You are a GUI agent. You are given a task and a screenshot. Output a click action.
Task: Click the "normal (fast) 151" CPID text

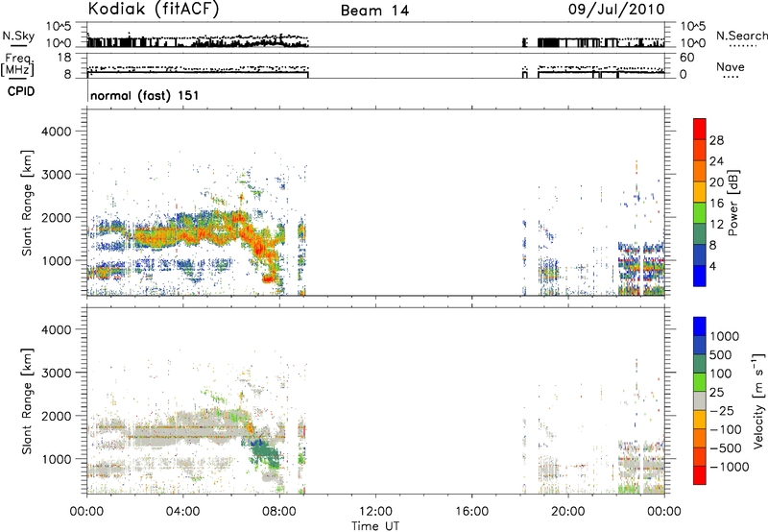[145, 95]
